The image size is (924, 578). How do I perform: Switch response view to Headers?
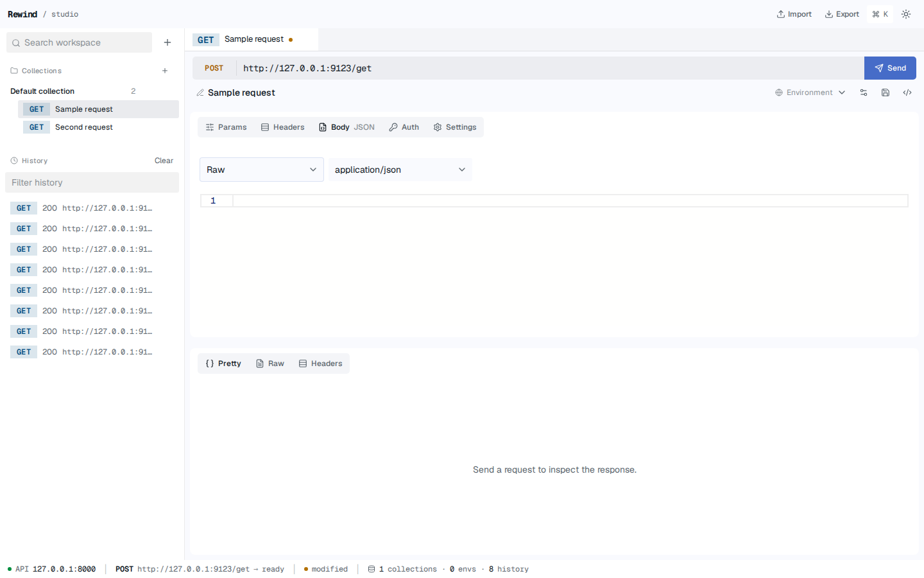point(320,363)
